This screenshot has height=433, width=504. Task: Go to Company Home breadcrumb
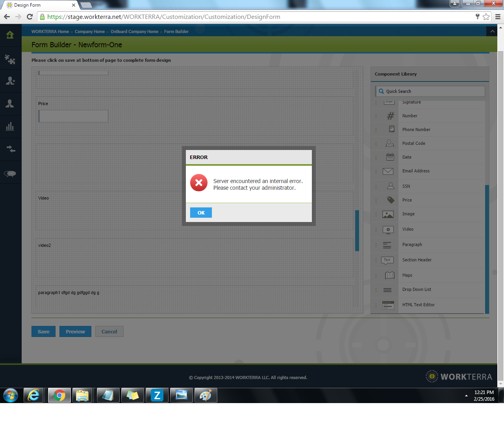point(89,32)
